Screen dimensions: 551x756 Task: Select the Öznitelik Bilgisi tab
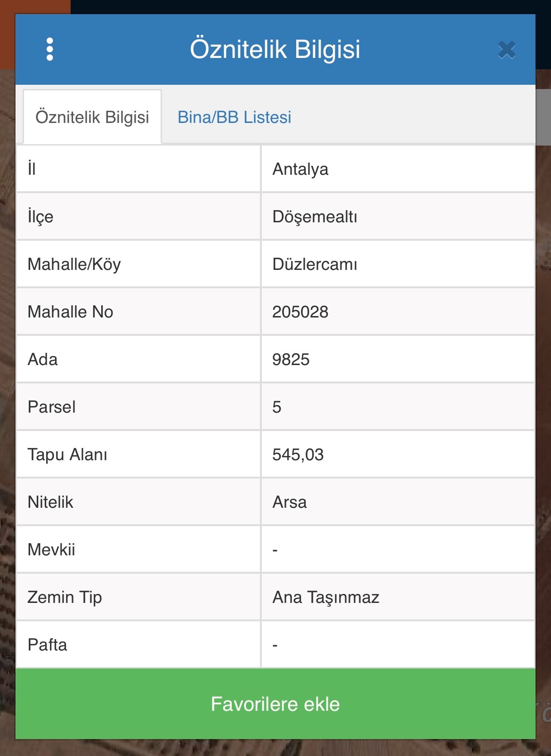click(x=92, y=117)
